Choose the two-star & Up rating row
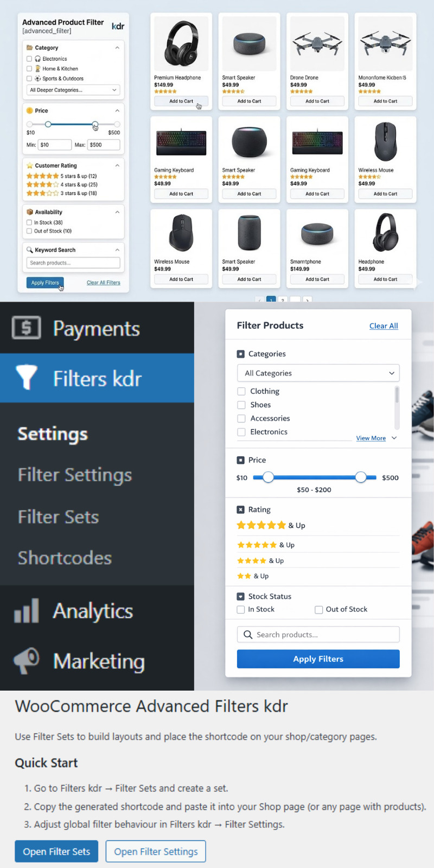The width and height of the screenshot is (434, 868). 253,576
